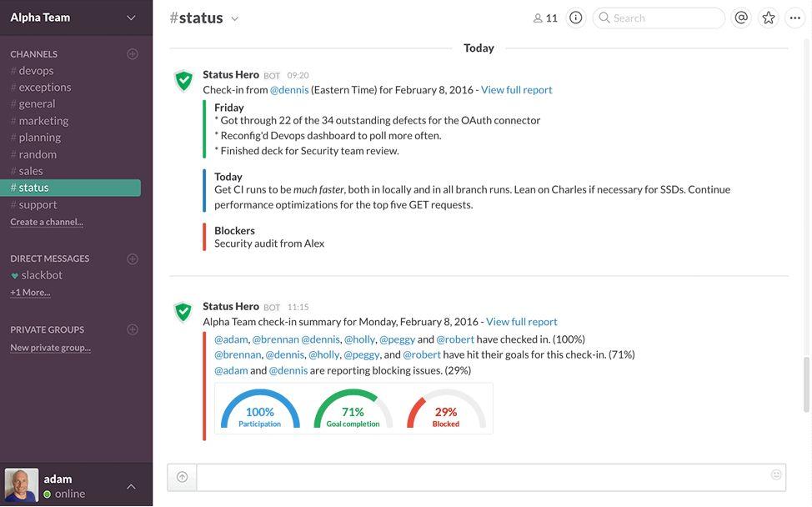Click plus icon beside Private Groups
The image size is (812, 507).
(132, 329)
